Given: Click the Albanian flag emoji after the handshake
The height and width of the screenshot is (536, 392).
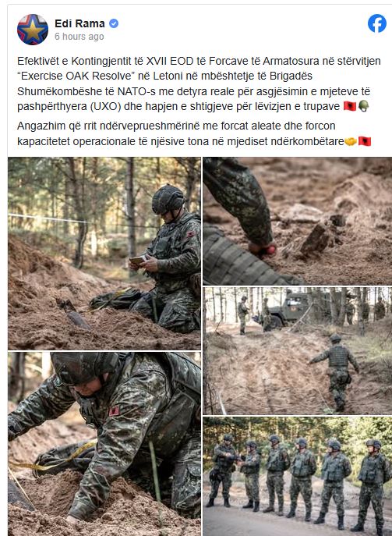Looking at the screenshot, I should (x=365, y=141).
